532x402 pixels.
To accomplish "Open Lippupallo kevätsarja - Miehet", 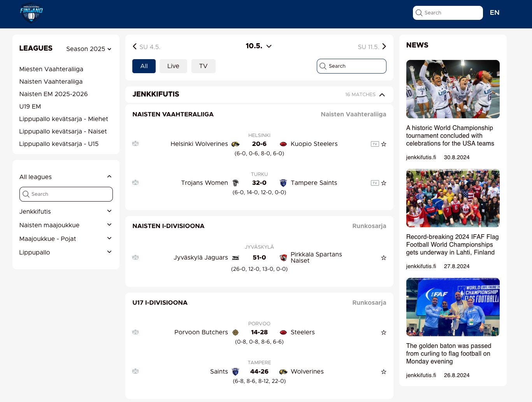I will pyautogui.click(x=64, y=119).
